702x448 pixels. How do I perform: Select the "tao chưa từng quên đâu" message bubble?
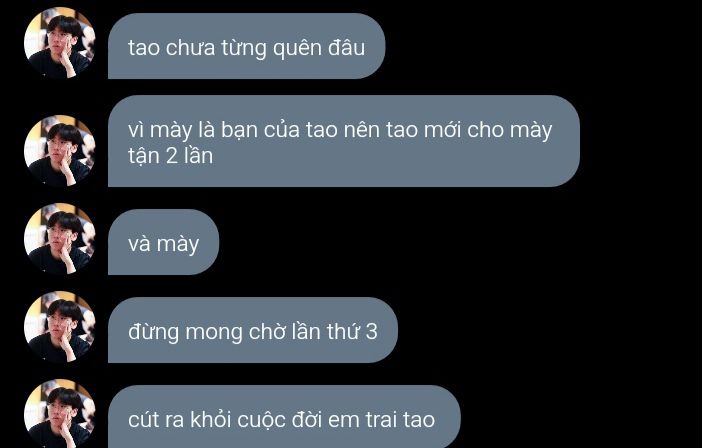point(247,46)
